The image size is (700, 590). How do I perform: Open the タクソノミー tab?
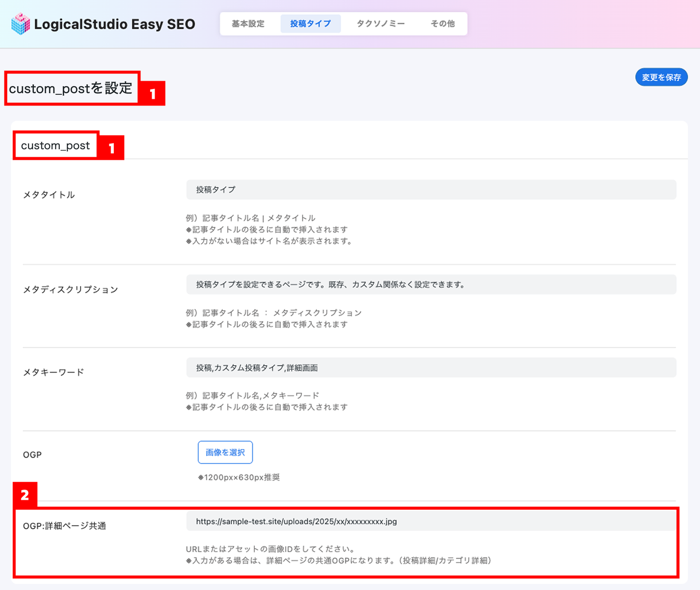click(380, 24)
